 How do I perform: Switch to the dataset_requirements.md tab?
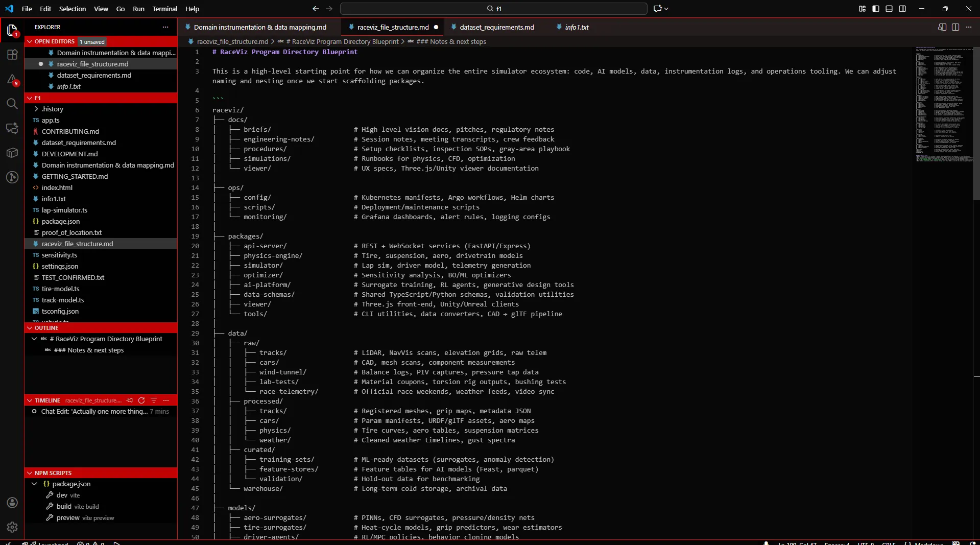(x=496, y=27)
